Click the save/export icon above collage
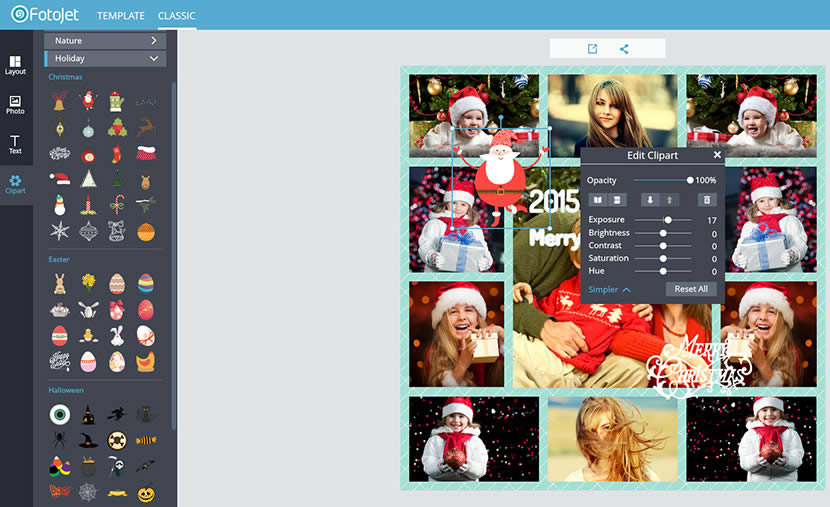This screenshot has width=830, height=507. point(592,49)
